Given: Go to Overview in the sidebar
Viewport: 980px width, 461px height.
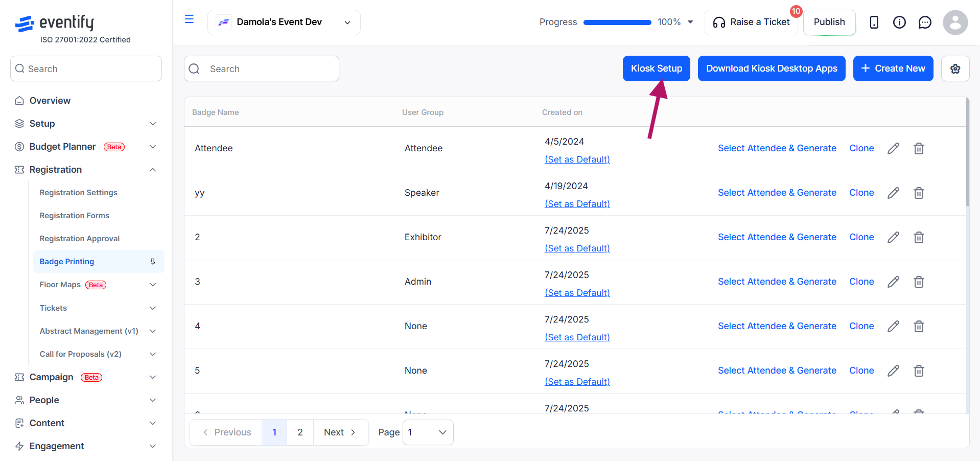Looking at the screenshot, I should click(x=50, y=101).
